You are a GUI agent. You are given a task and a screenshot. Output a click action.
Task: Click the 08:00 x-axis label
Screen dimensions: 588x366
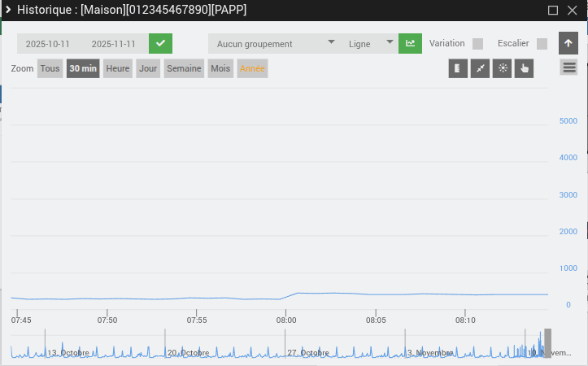point(286,320)
